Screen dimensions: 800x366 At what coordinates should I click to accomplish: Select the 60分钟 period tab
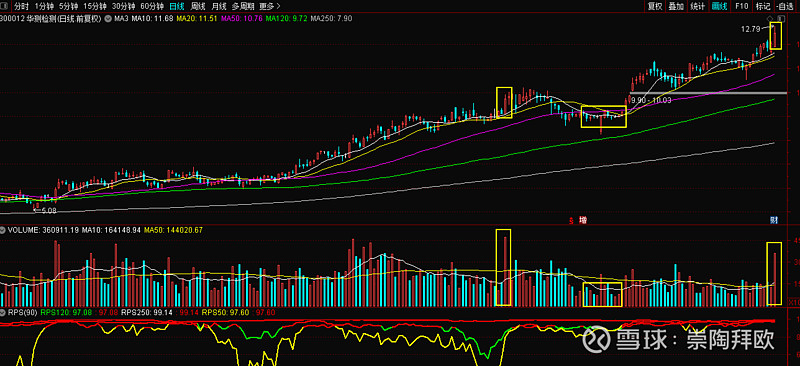[x=152, y=6]
